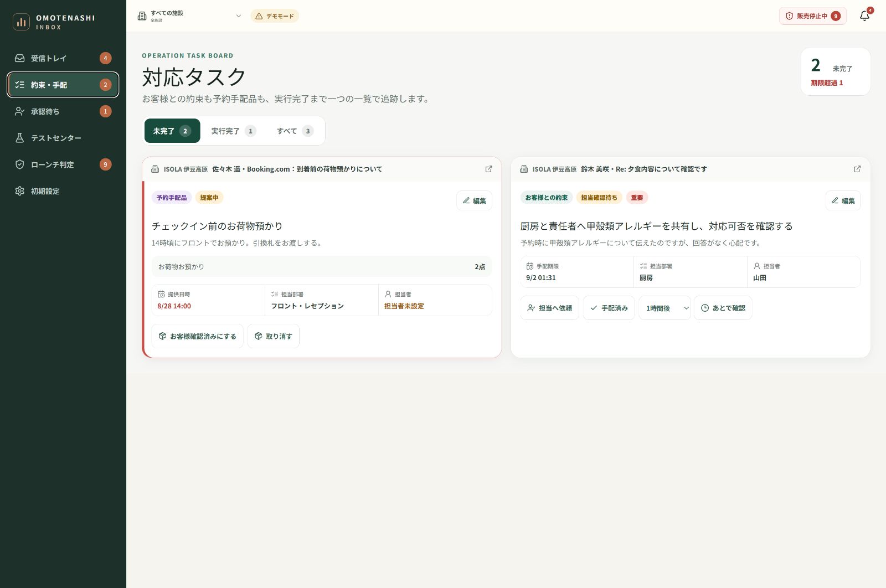
Task: Click the allergy task title 厨房と責任者へ
Action: coord(656,226)
